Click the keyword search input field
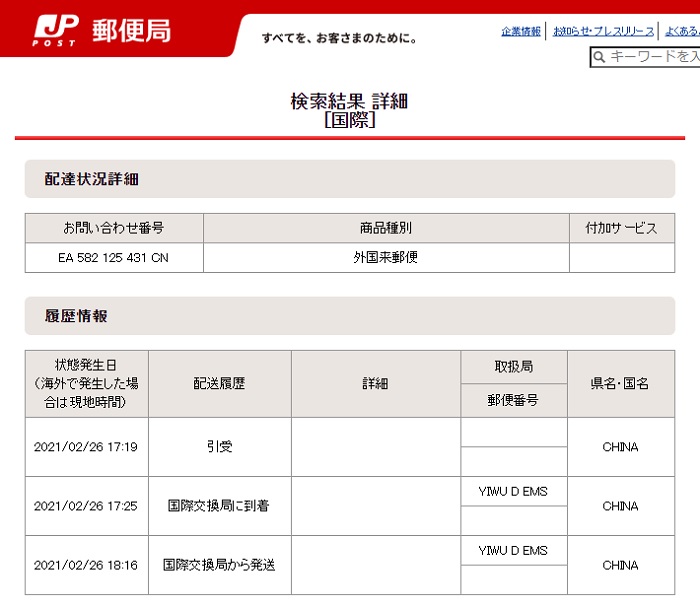The height and width of the screenshot is (606, 700). (646, 57)
